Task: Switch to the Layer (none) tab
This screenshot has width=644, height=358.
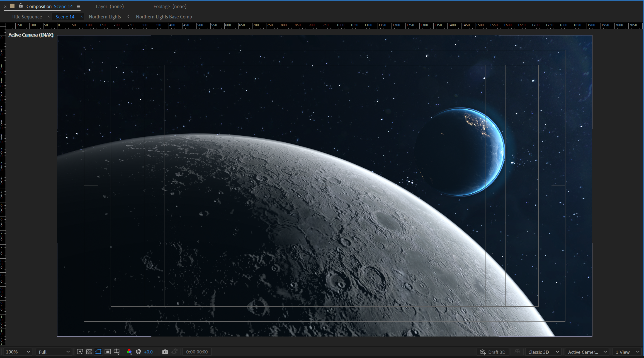Action: (110, 6)
